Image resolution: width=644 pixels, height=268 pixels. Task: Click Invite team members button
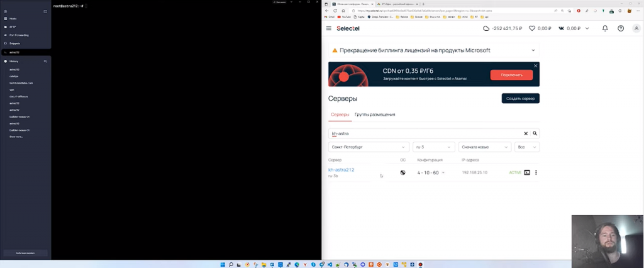click(25, 253)
